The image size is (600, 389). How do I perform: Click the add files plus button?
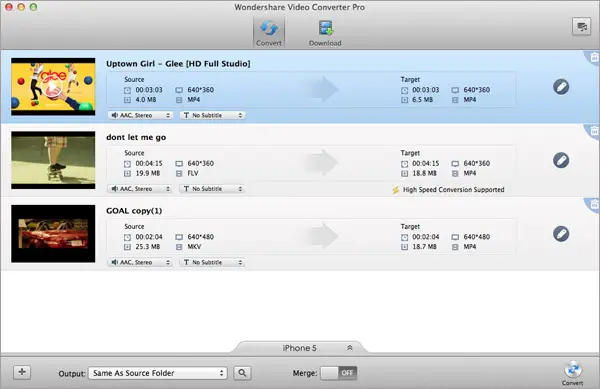pos(22,372)
